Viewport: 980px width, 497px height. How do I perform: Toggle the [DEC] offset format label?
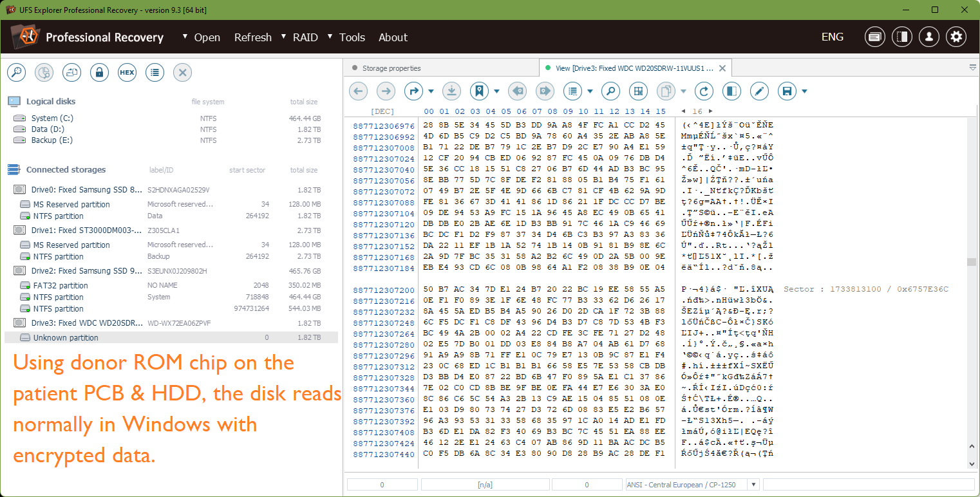click(x=382, y=111)
